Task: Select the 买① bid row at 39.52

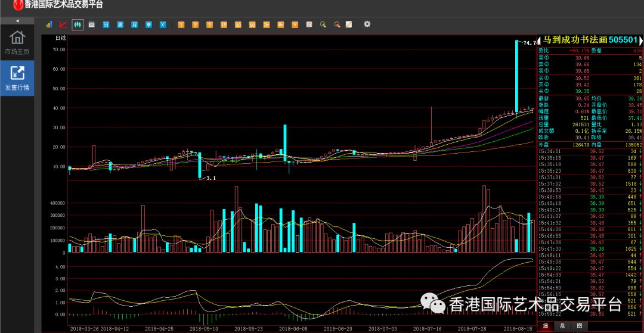Action: pos(590,78)
